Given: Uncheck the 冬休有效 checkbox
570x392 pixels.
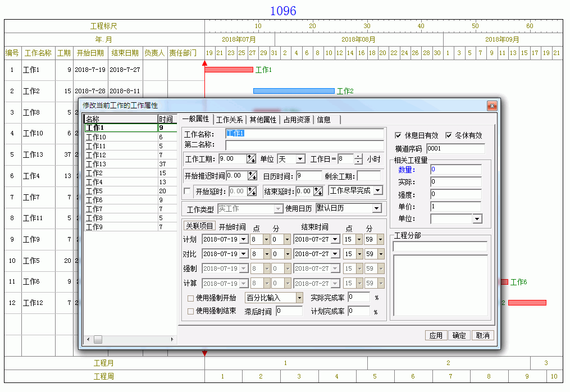Looking at the screenshot, I should pyautogui.click(x=449, y=135).
